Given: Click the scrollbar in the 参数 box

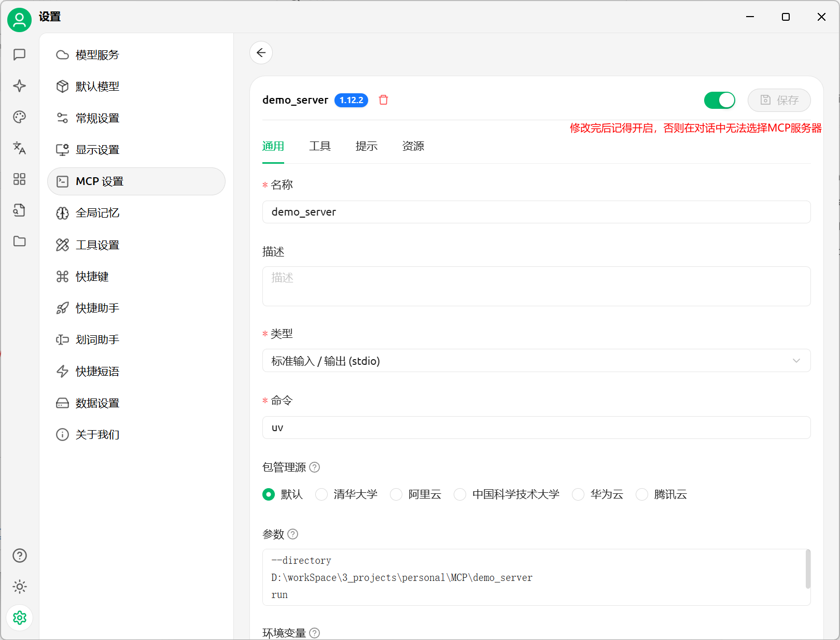Looking at the screenshot, I should (807, 569).
